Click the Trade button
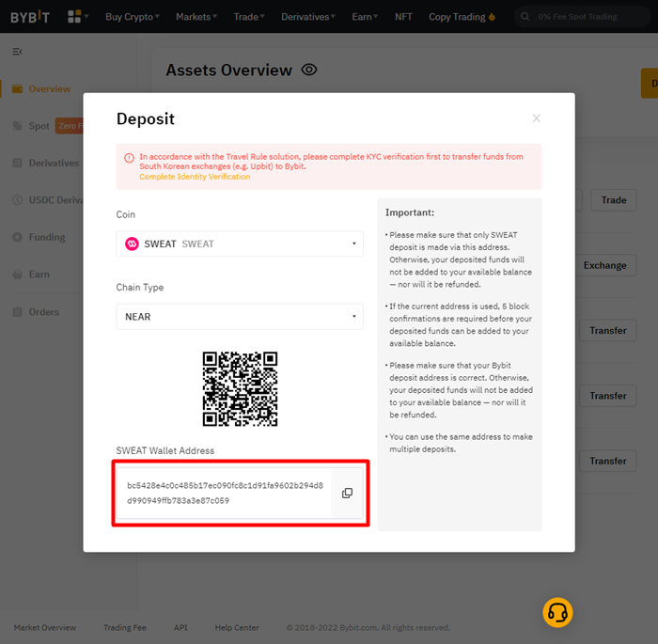The height and width of the screenshot is (644, 658). [x=614, y=200]
